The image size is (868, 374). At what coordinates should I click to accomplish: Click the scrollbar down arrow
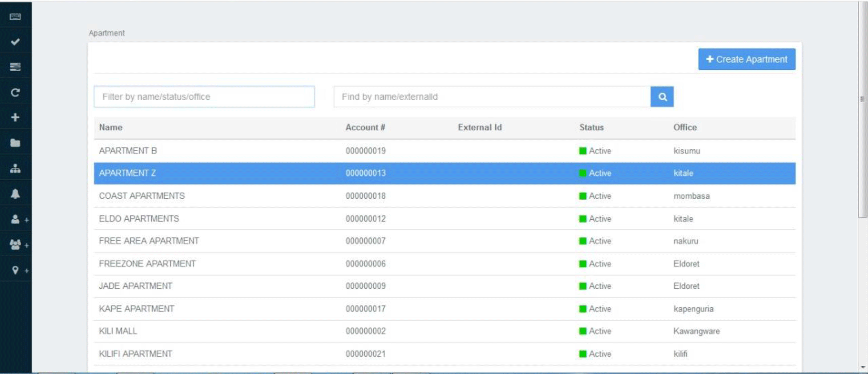click(x=863, y=367)
